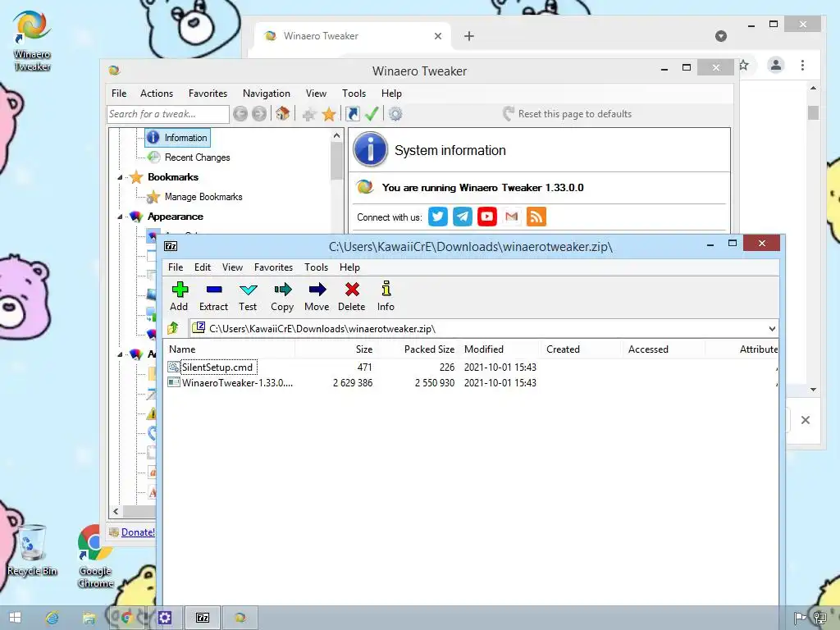The width and height of the screenshot is (840, 630).
Task: Go to the home page icon in Winaero Tweaker
Action: point(283,113)
